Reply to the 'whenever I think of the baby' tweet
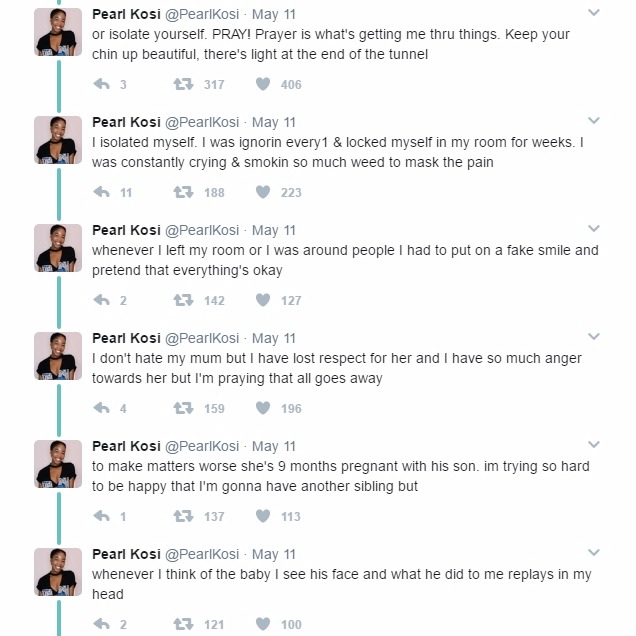The image size is (636, 636). click(x=101, y=624)
